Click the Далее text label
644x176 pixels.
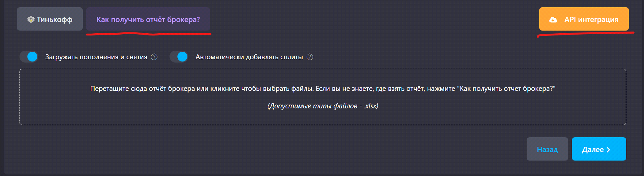coord(593,150)
